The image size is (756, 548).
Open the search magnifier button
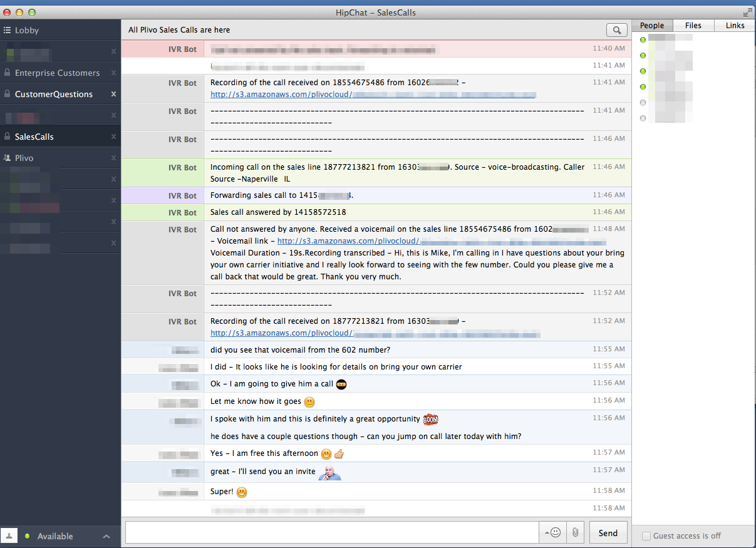[617, 30]
